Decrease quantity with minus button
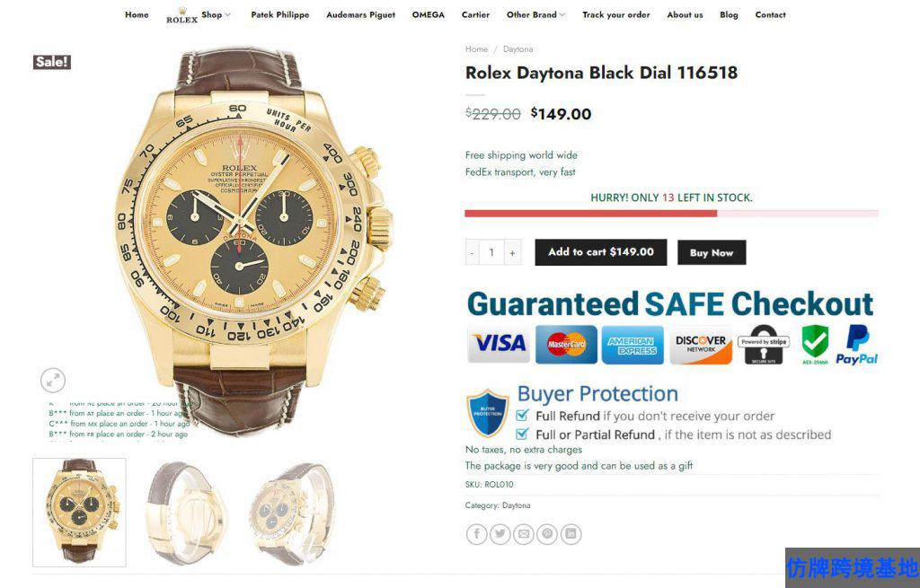 (473, 252)
